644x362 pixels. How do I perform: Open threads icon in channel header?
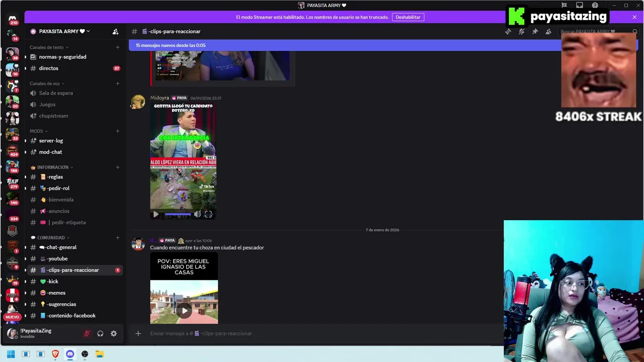coord(508,31)
